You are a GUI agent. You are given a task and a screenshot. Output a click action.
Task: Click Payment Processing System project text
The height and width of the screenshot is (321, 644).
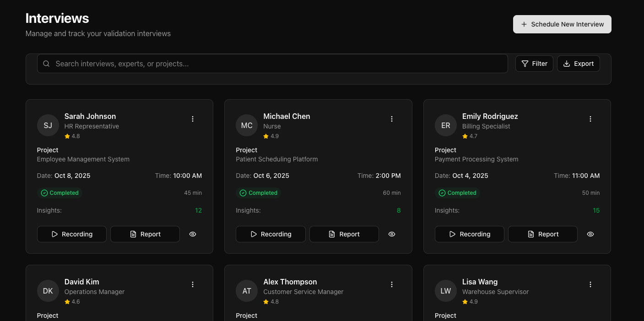tap(476, 159)
